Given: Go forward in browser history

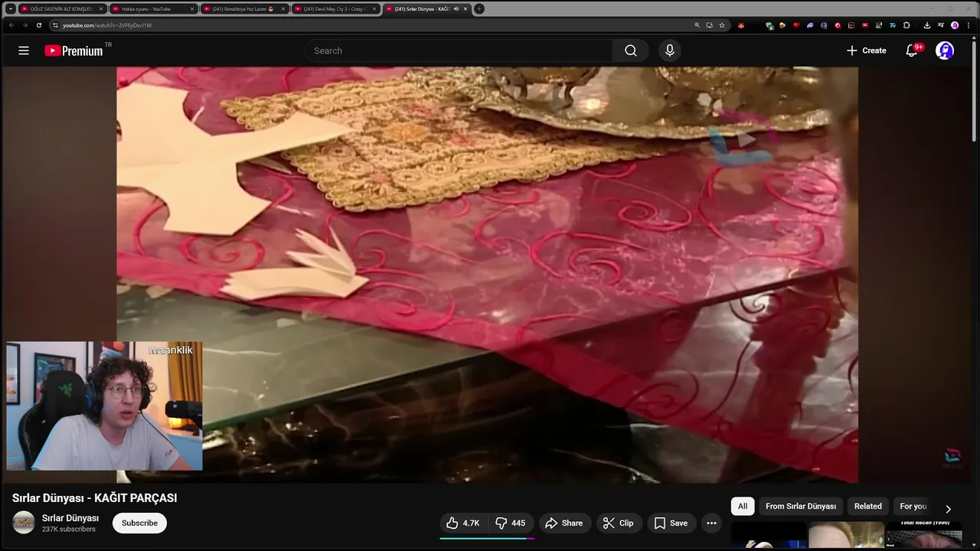Looking at the screenshot, I should coord(24,25).
